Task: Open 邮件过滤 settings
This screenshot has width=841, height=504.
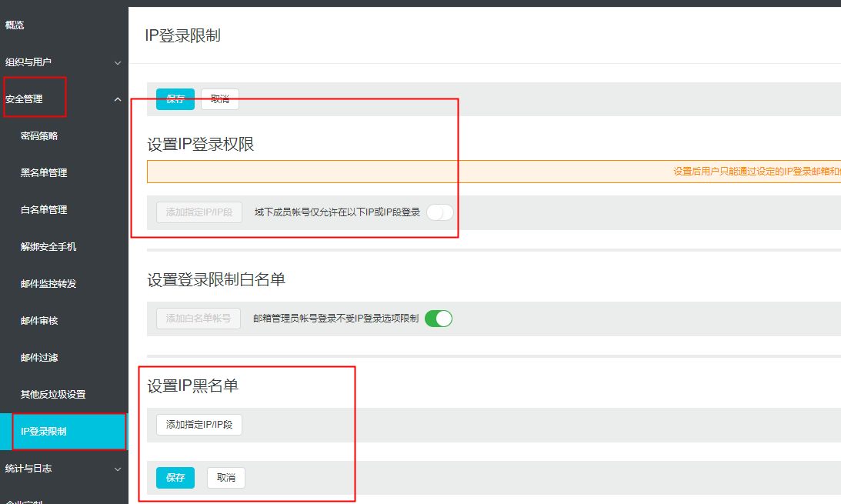Action: (x=39, y=358)
